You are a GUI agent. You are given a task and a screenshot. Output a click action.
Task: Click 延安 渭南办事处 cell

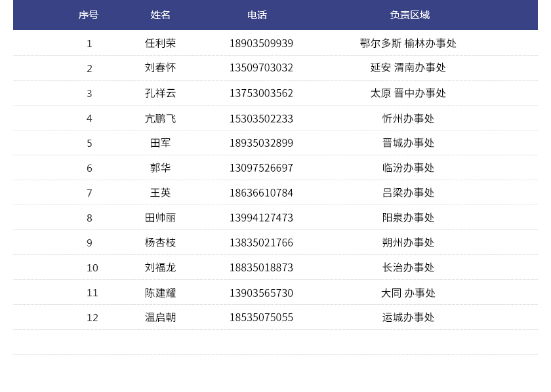408,68
